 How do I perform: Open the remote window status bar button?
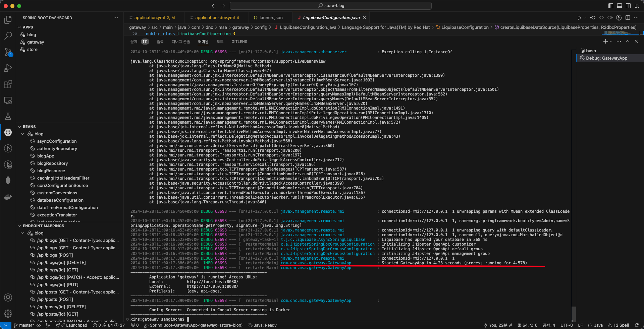pyautogui.click(x=6, y=325)
